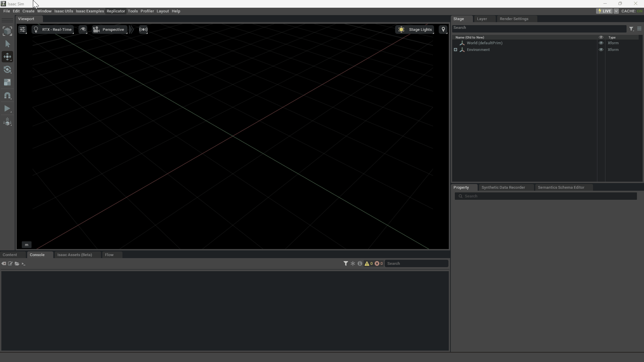644x362 pixels.
Task: Open the Stage filter funnel icon
Action: 631,29
